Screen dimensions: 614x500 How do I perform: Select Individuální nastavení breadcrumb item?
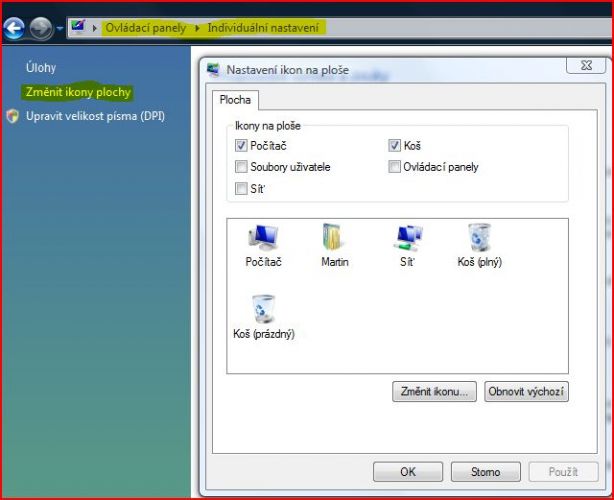pos(263,28)
